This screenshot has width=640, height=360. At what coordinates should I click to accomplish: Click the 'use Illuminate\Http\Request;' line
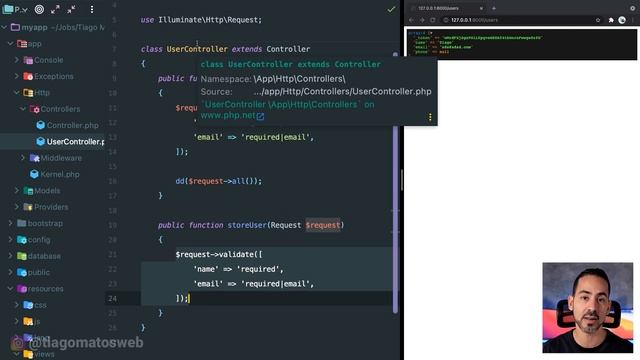[201, 20]
